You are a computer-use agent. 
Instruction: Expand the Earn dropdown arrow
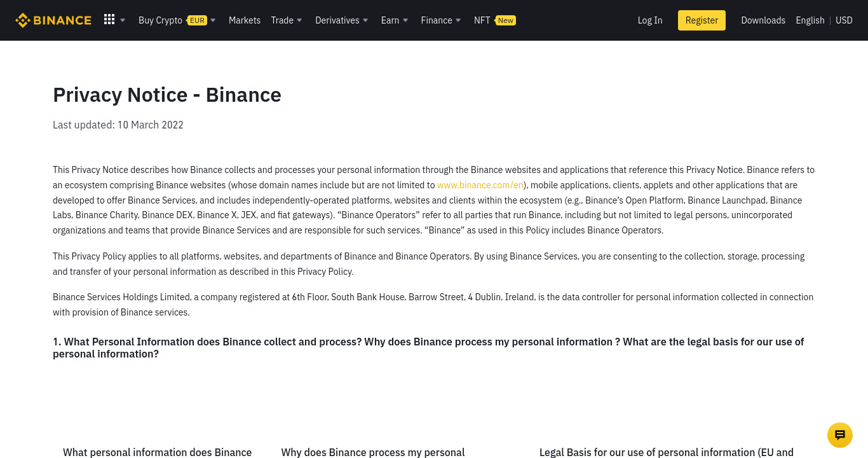405,20
